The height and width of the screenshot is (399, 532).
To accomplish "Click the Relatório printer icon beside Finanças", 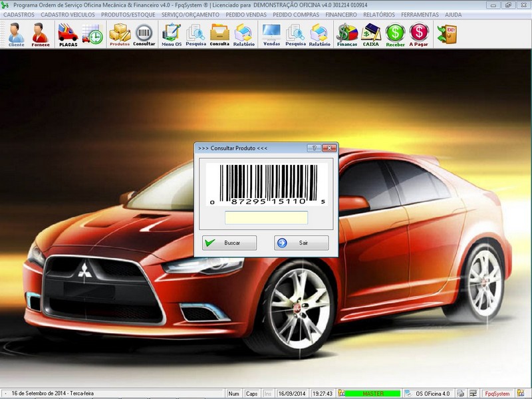I will pyautogui.click(x=320, y=35).
